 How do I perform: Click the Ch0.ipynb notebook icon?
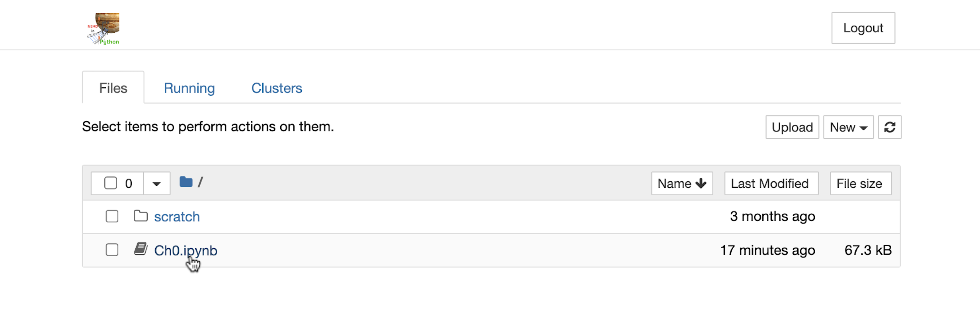141,250
